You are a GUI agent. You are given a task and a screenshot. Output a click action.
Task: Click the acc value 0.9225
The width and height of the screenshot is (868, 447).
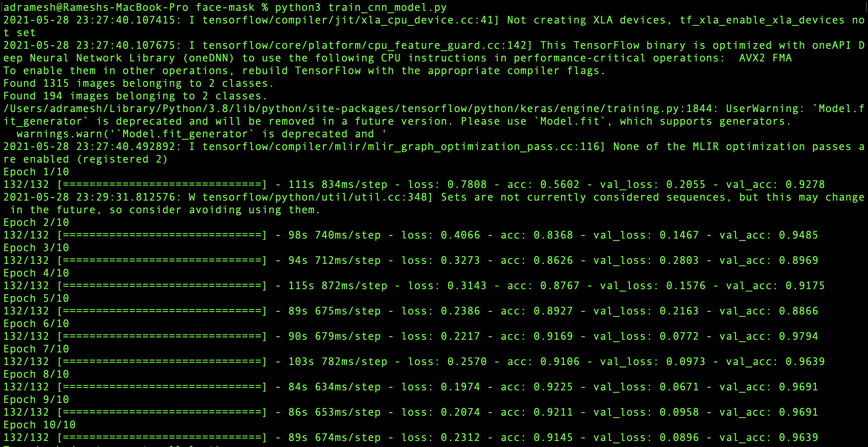tap(553, 387)
